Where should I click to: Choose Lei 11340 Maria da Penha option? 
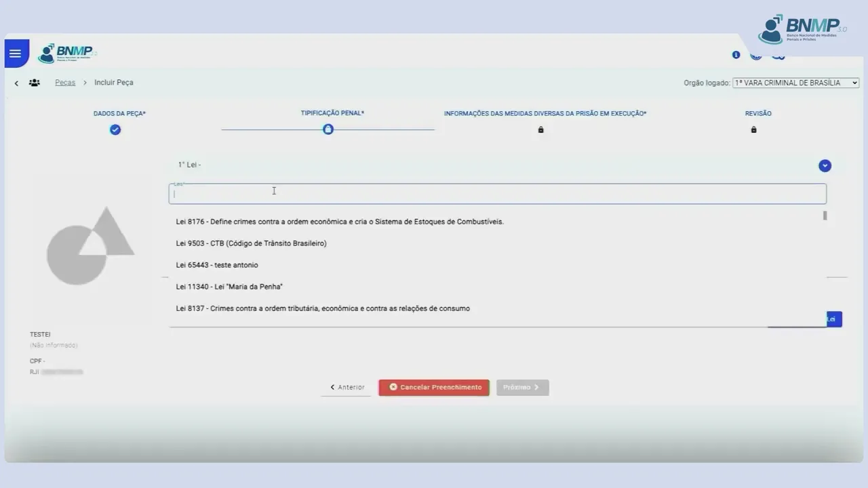(x=498, y=287)
